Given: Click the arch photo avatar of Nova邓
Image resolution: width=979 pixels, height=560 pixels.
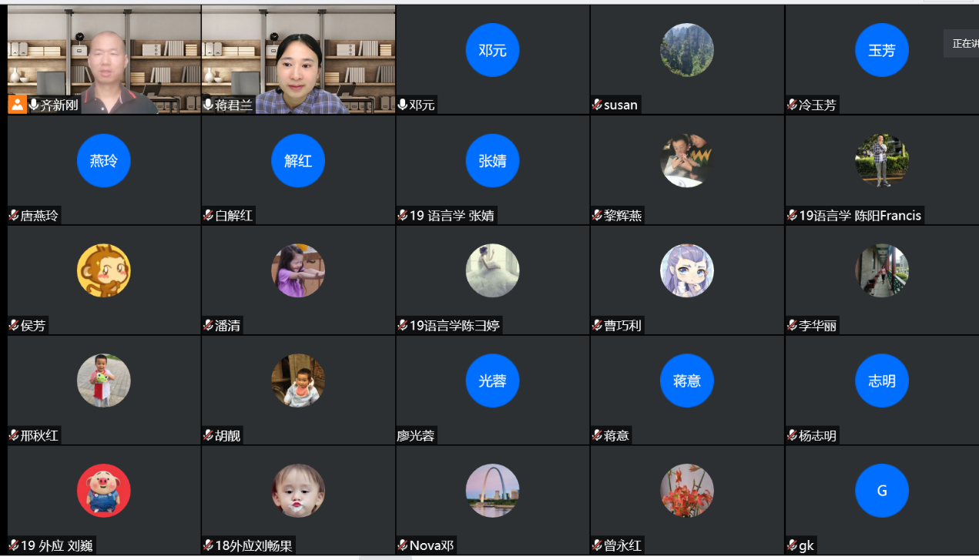Looking at the screenshot, I should (x=492, y=491).
